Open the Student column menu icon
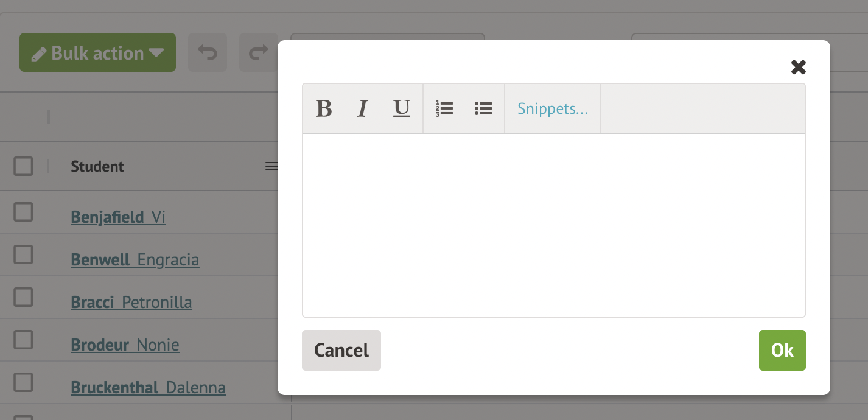This screenshot has width=868, height=420. [x=271, y=166]
